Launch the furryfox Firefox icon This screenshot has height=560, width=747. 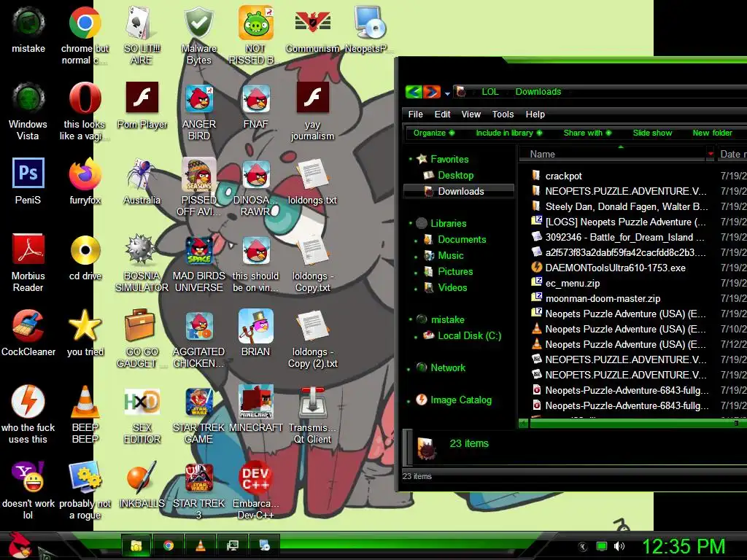(85, 182)
